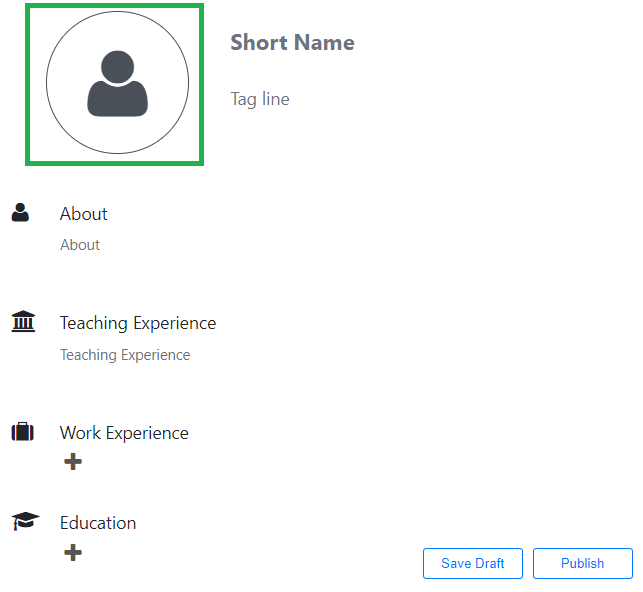Edit the Teaching Experience description placeholder
Viewport: 643px width, 592px height.
pyautogui.click(x=125, y=355)
